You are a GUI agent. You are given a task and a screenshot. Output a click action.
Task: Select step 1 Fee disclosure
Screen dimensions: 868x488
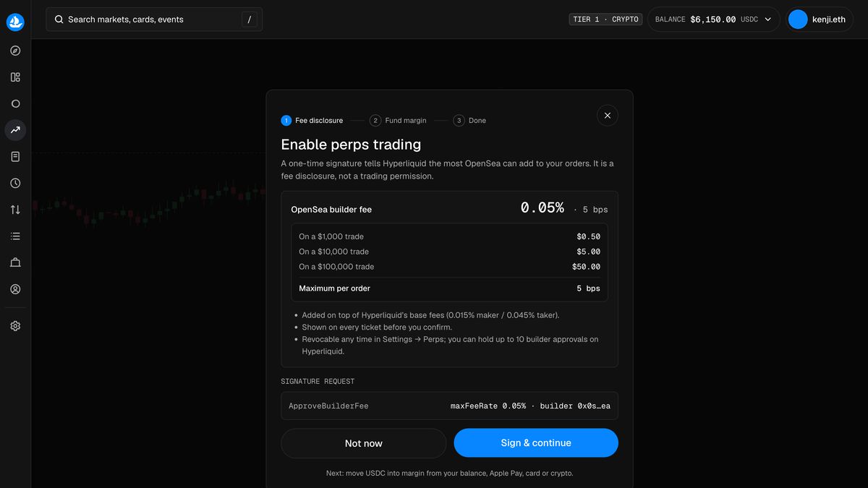click(x=312, y=121)
